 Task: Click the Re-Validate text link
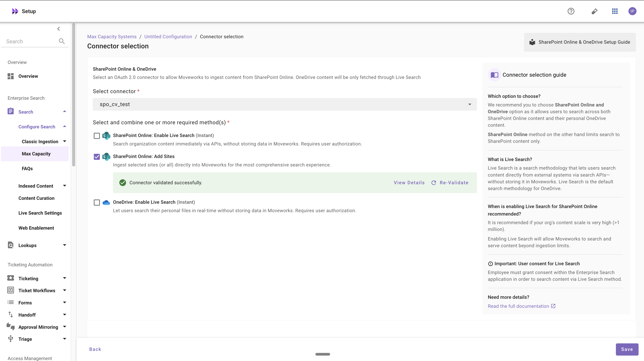[454, 183]
